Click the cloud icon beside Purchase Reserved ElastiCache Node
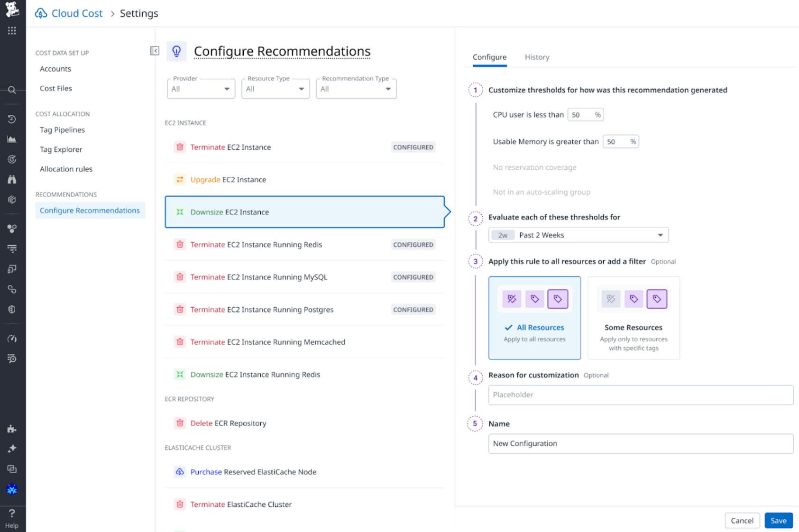The image size is (799, 532). pos(180,472)
